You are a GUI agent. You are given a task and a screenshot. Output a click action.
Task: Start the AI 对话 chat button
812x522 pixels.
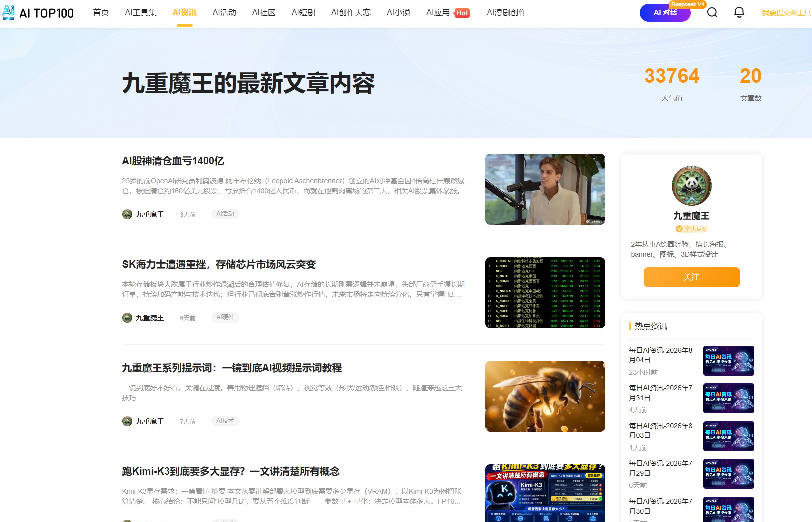tap(665, 13)
